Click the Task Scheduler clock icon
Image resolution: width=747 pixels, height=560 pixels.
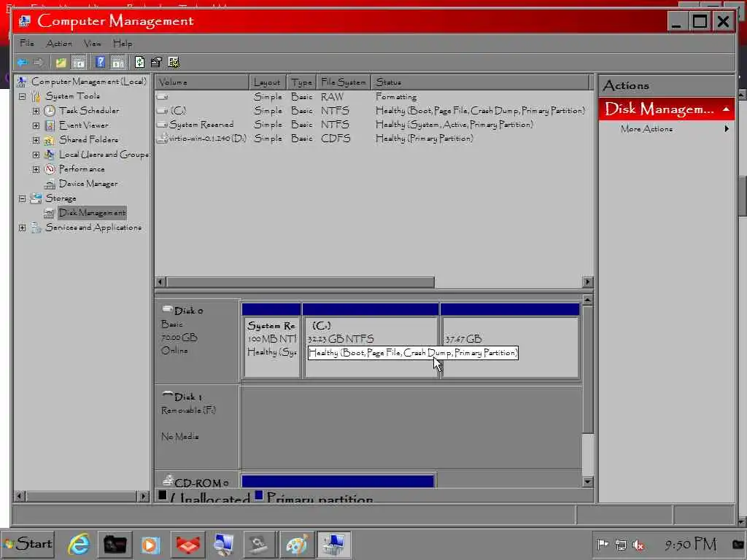click(x=50, y=111)
